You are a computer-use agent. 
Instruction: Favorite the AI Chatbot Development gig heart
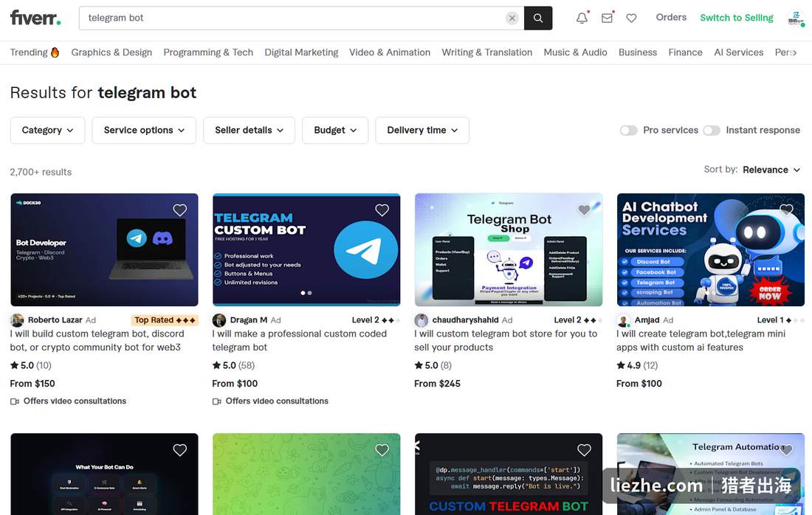[x=786, y=210]
